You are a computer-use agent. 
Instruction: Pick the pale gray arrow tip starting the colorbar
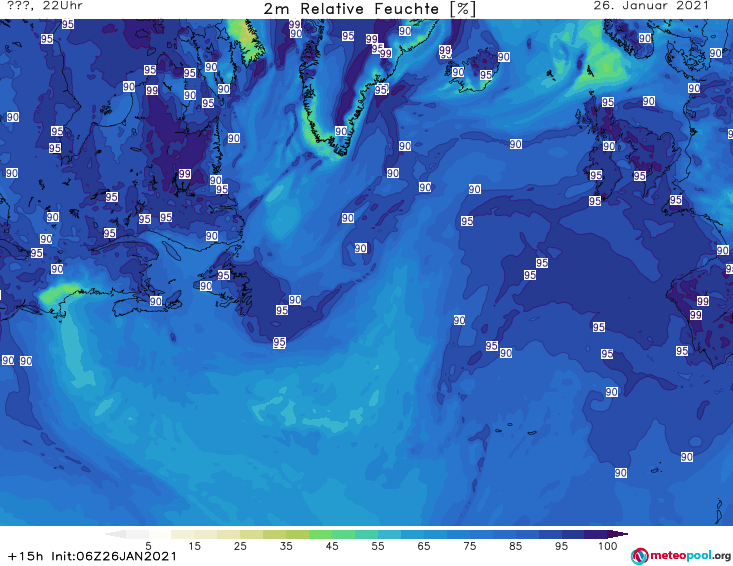pyautogui.click(x=115, y=534)
